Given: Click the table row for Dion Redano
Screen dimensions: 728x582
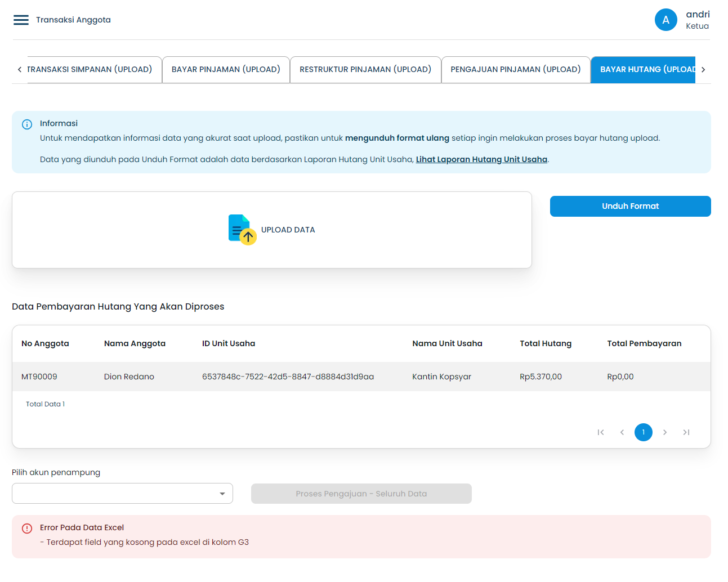Looking at the screenshot, I should (360, 377).
